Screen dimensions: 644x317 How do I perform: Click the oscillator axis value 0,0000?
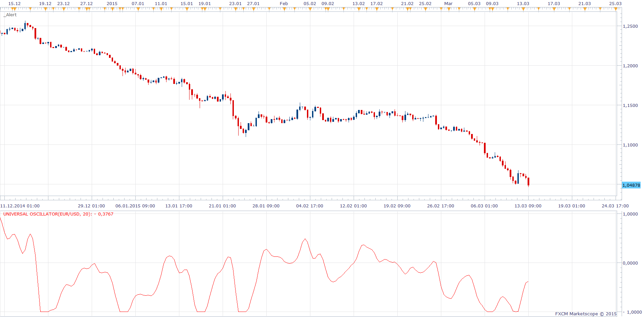pyautogui.click(x=630, y=263)
